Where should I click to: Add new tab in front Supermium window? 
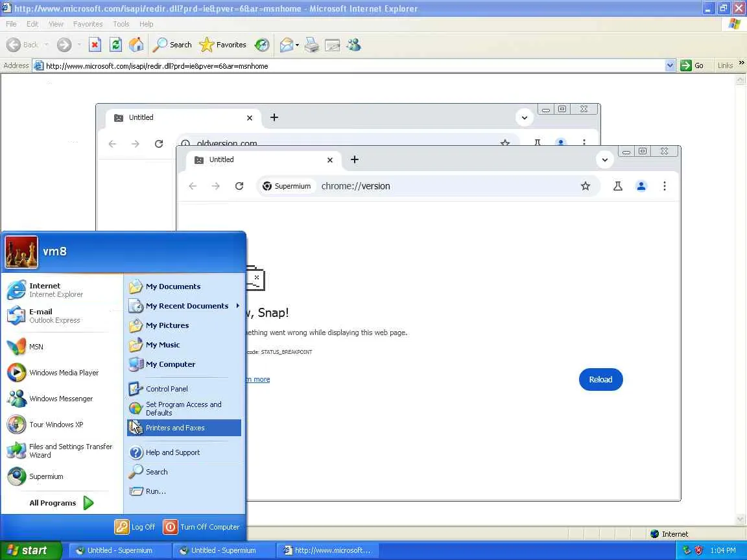[355, 159]
